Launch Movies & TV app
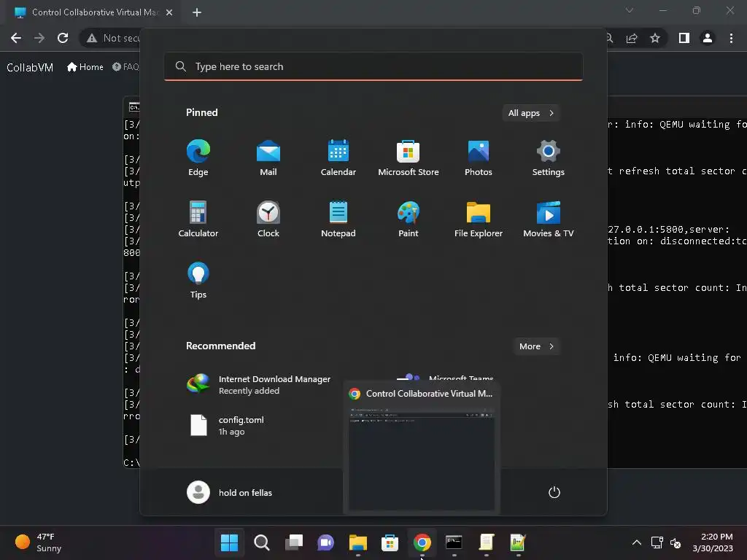 pos(549,219)
